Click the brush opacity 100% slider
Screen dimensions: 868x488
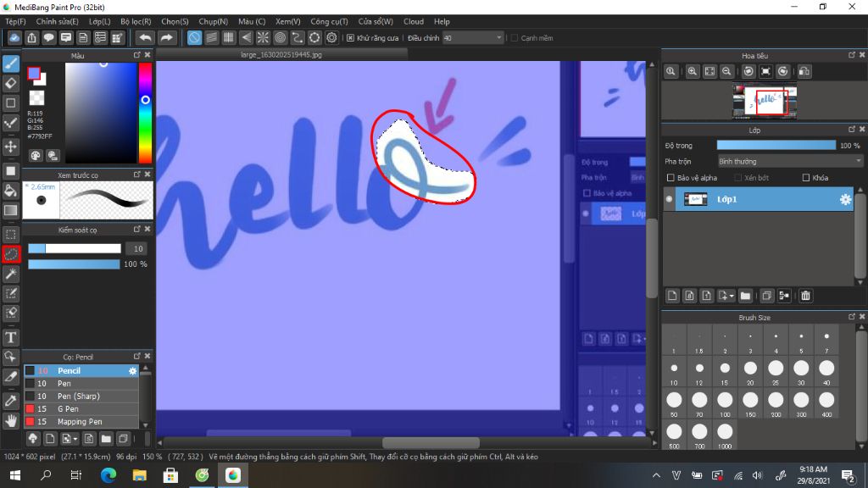pyautogui.click(x=75, y=264)
